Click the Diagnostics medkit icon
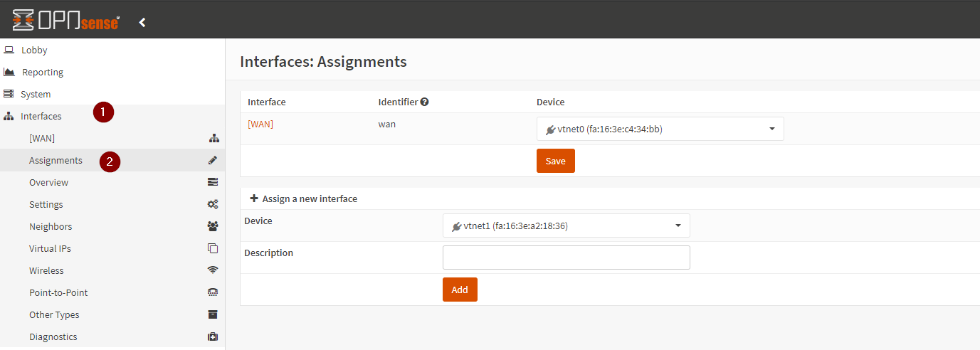The image size is (980, 350). (212, 336)
